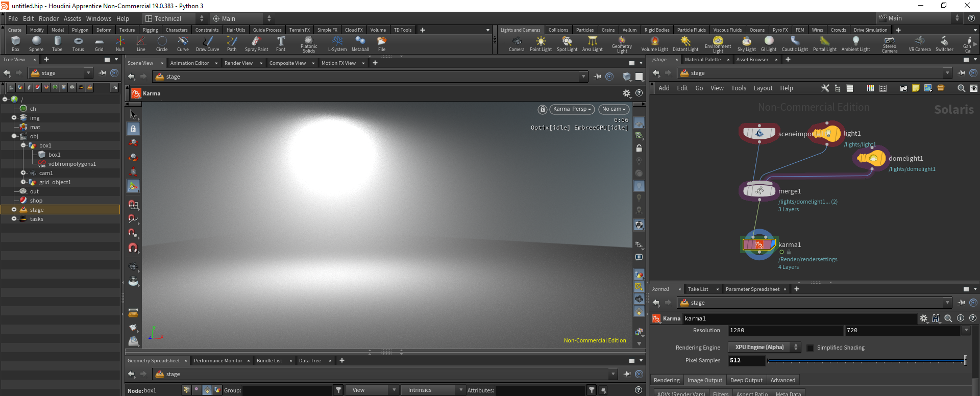
Task: Open the network editor Add menu
Action: point(664,88)
